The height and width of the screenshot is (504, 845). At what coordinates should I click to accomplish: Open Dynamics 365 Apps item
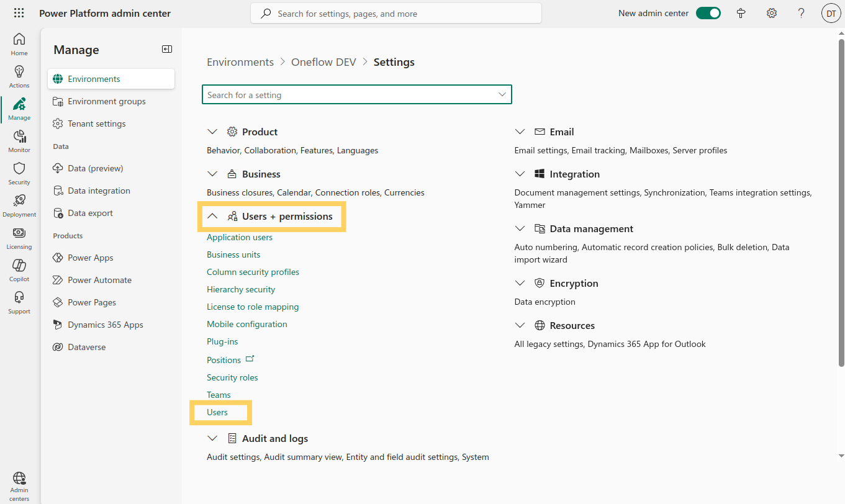point(111,325)
